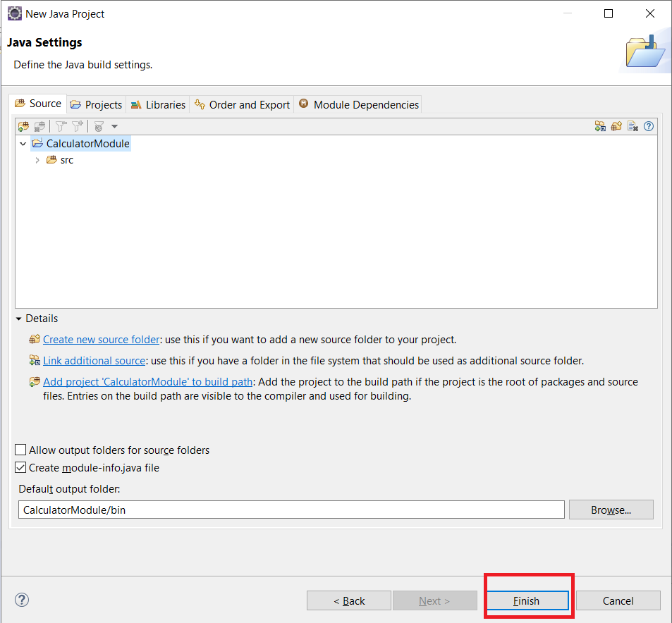The height and width of the screenshot is (623, 672).
Task: Collapse the CalculatorModule tree node
Action: [x=23, y=144]
